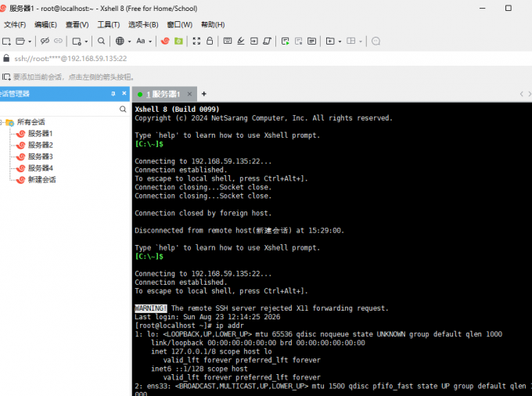Click the Disconnect broken-link icon

[x=45, y=41]
